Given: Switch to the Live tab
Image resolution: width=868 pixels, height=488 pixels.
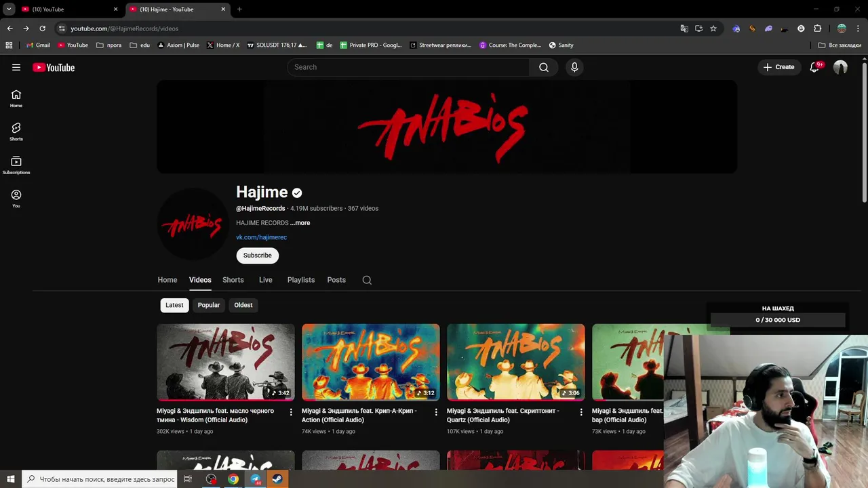Looking at the screenshot, I should tap(266, 280).
